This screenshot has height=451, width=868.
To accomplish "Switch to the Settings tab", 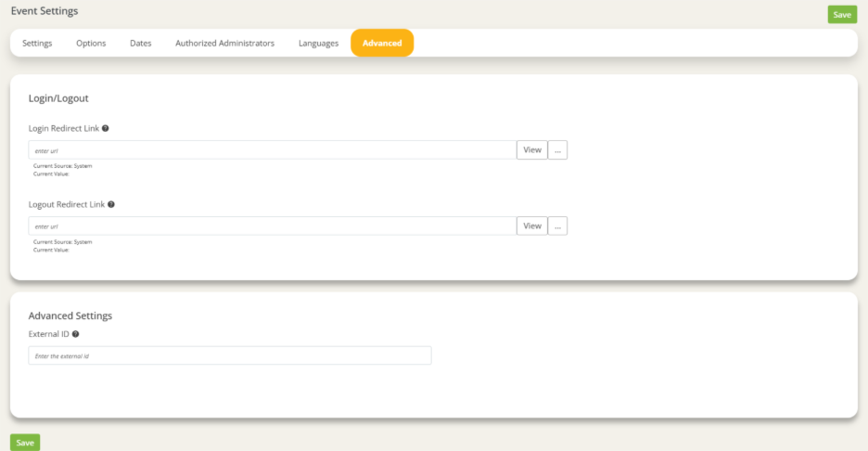I will click(37, 43).
